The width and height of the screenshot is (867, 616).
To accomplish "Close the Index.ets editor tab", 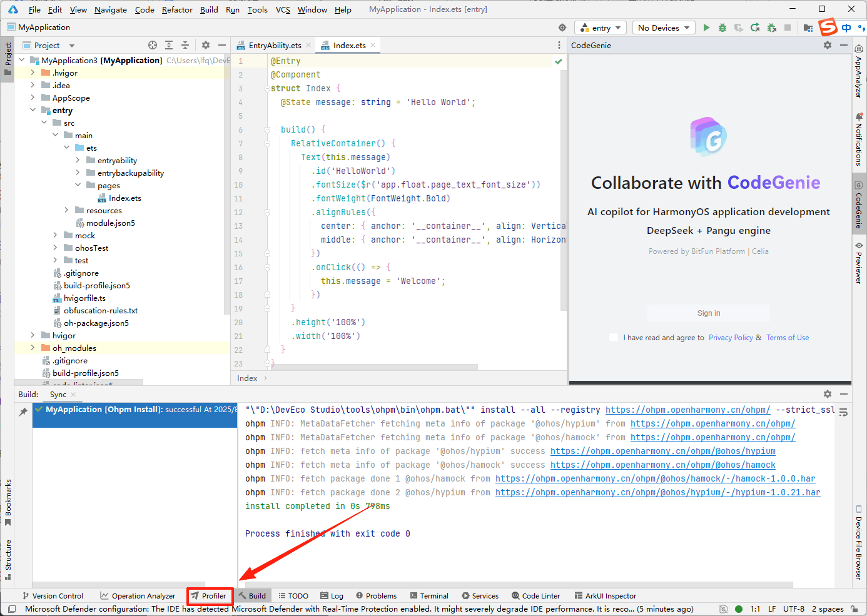I will (373, 45).
